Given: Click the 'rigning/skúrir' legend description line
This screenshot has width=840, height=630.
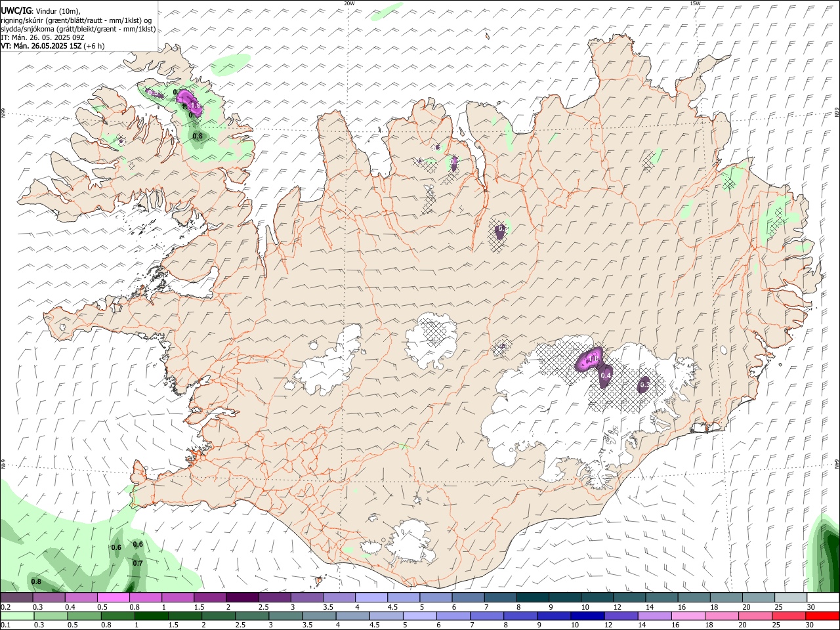Looking at the screenshot, I should 76,20.
